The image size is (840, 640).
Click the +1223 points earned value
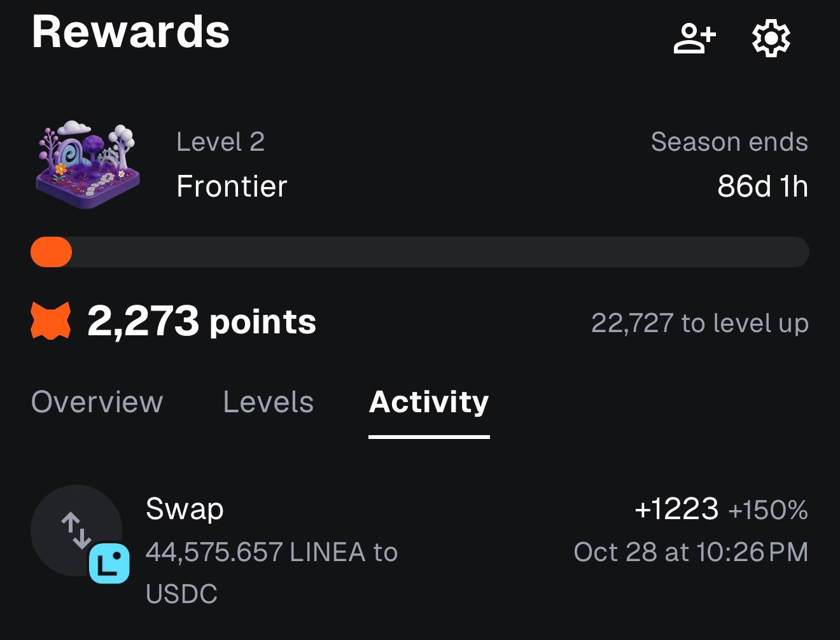[676, 509]
